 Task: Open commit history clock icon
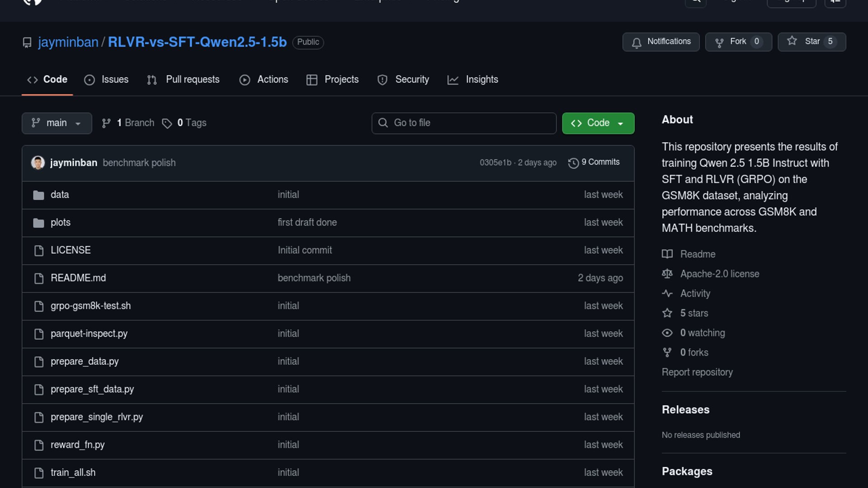pyautogui.click(x=573, y=163)
